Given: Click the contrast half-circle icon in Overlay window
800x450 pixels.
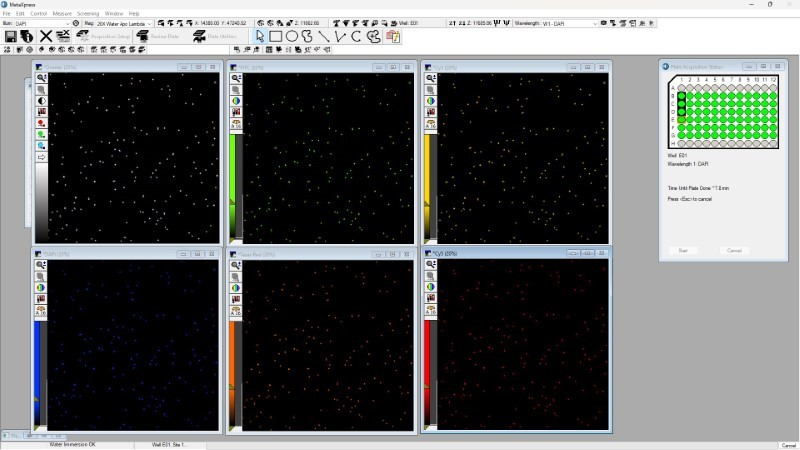Looking at the screenshot, I should (x=41, y=101).
